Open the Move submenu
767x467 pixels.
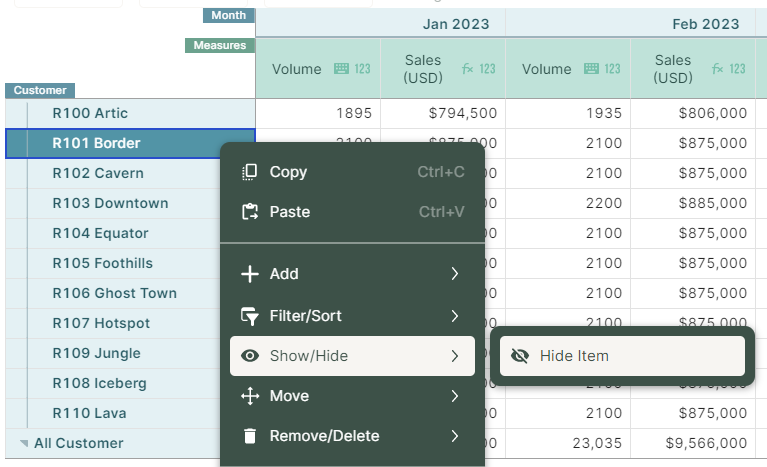click(x=352, y=396)
